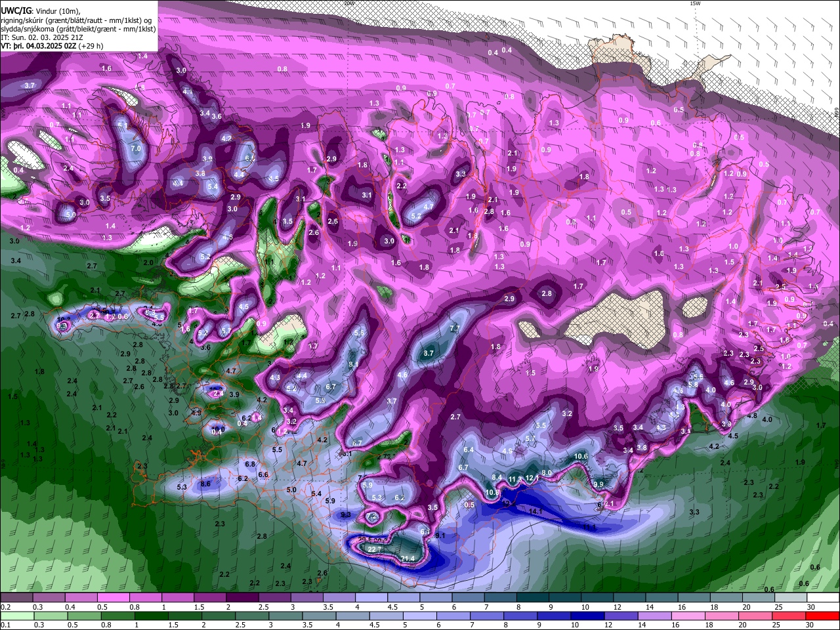Click the 7.0 value in the Westfjords

[136, 149]
